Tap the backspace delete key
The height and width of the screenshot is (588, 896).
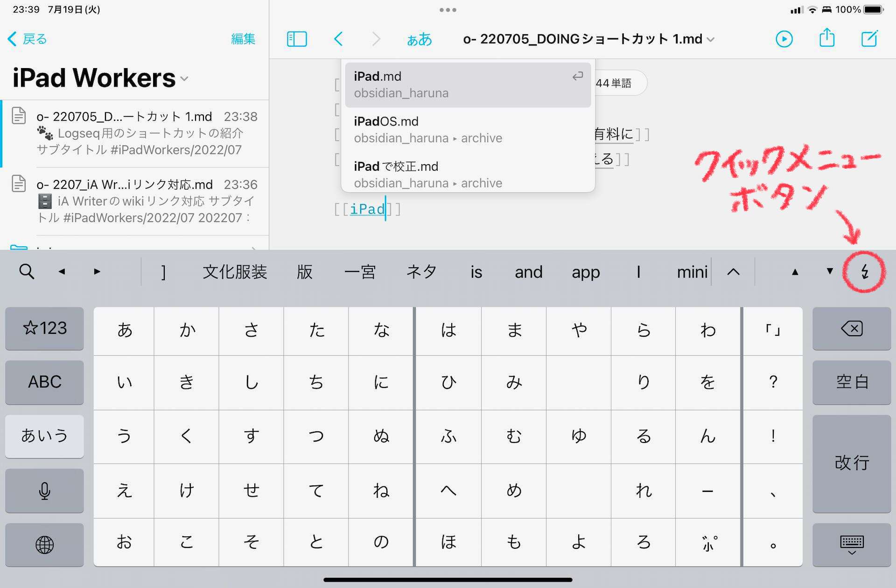coord(852,329)
